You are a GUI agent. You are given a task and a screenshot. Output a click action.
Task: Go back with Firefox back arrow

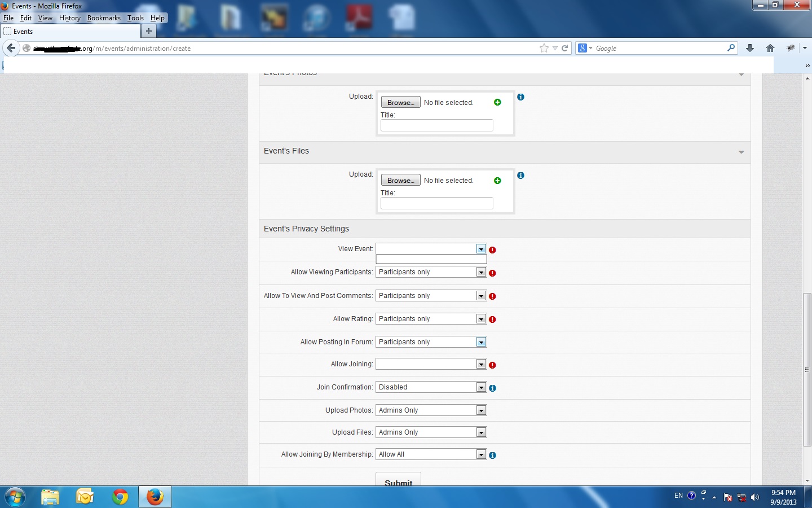click(11, 49)
